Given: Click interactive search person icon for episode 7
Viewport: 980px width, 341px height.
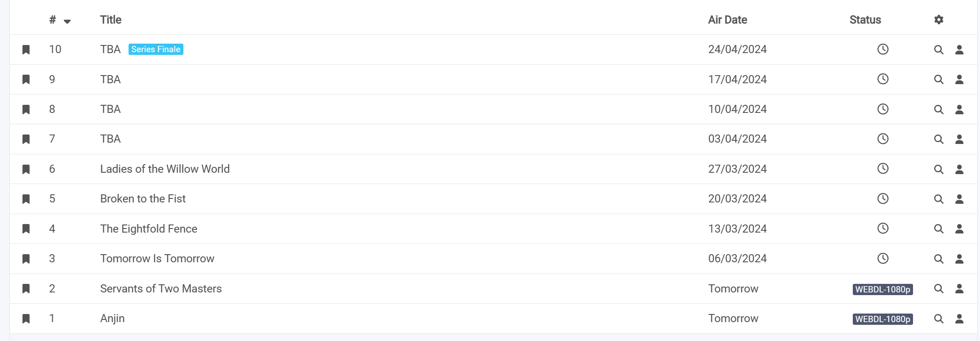Looking at the screenshot, I should 959,139.
